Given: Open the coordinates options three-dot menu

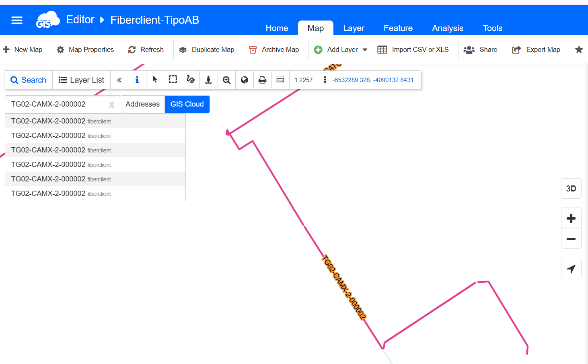Looking at the screenshot, I should [x=325, y=80].
